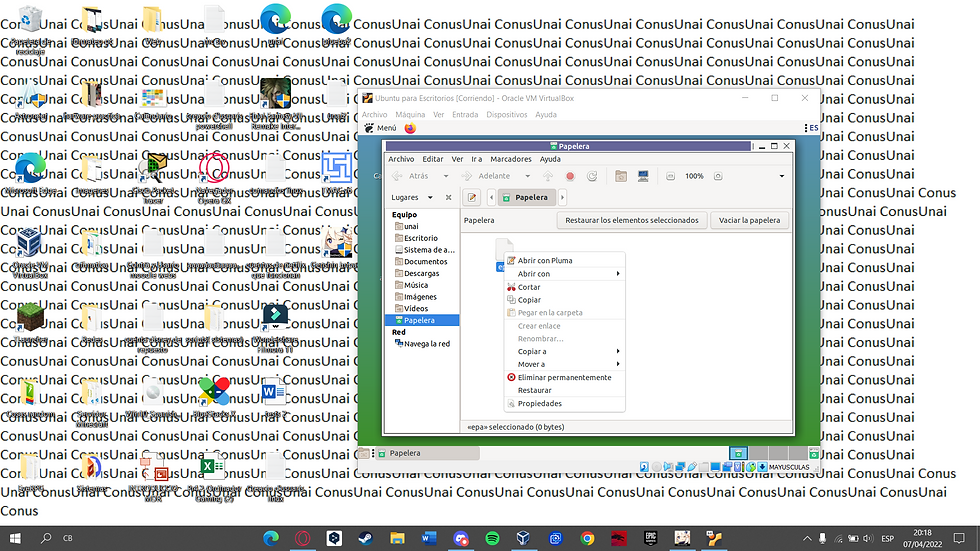Click the zoom in icon right of 100%
The height and width of the screenshot is (551, 980).
[718, 176]
